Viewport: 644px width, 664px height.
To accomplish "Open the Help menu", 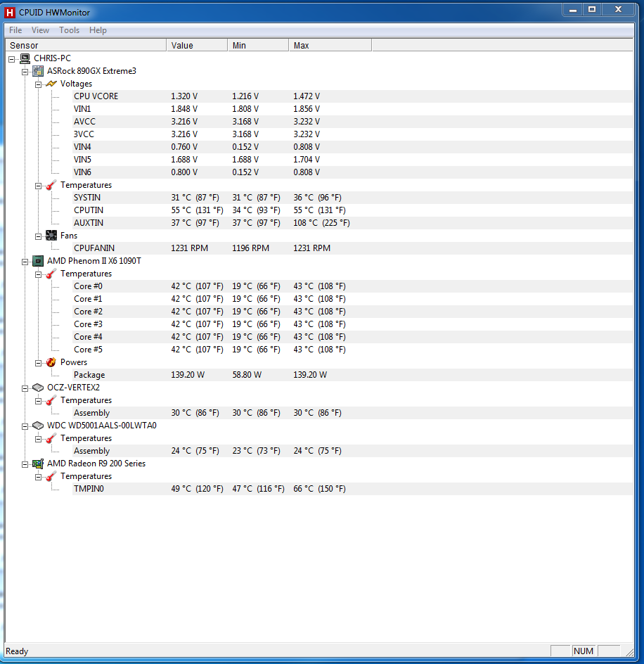I will (98, 30).
